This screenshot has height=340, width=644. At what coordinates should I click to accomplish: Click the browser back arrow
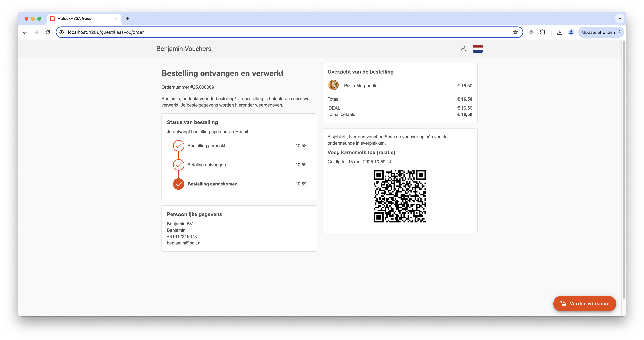click(x=25, y=32)
